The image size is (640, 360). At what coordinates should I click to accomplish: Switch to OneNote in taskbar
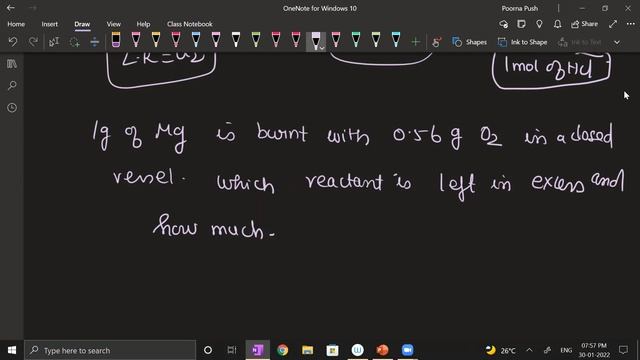(258, 350)
